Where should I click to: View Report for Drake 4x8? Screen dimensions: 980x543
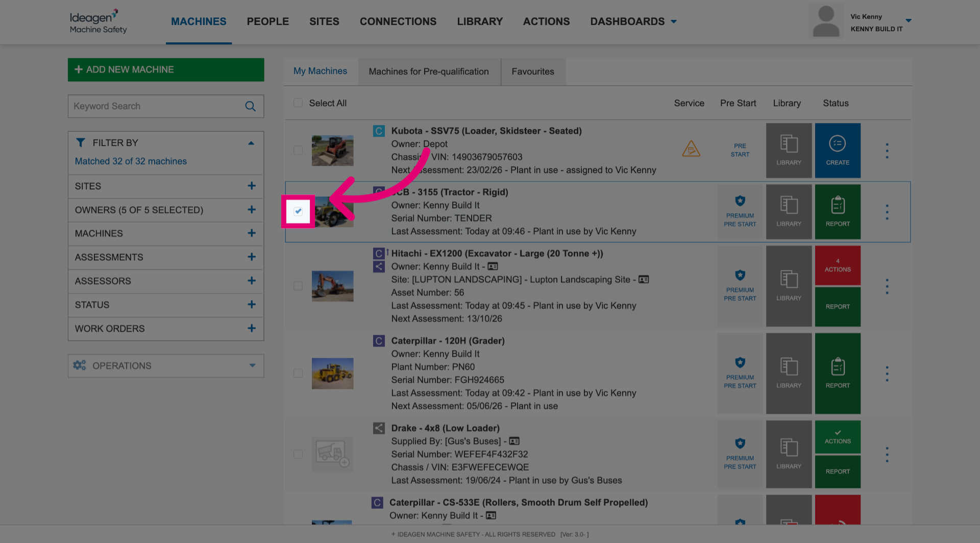(x=838, y=472)
